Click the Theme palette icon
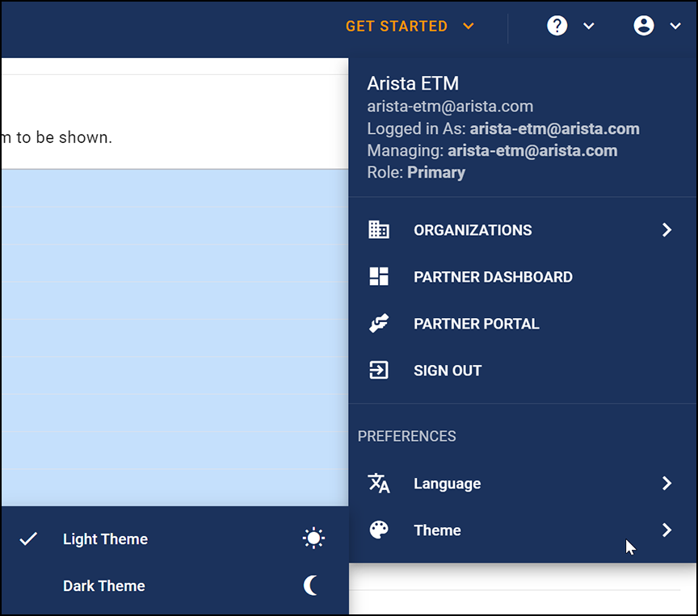Viewport: 698px width, 616px height. click(x=378, y=530)
